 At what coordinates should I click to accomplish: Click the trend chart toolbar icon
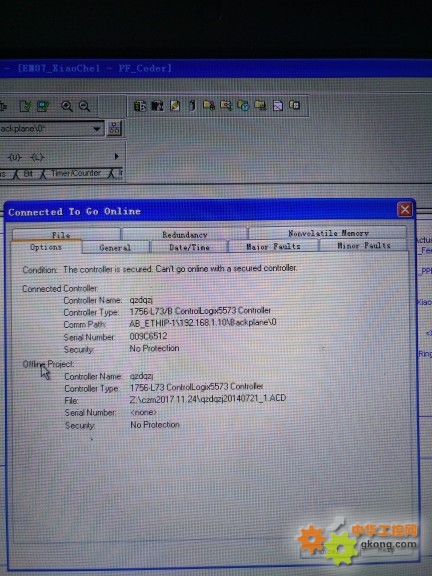pyautogui.click(x=278, y=106)
